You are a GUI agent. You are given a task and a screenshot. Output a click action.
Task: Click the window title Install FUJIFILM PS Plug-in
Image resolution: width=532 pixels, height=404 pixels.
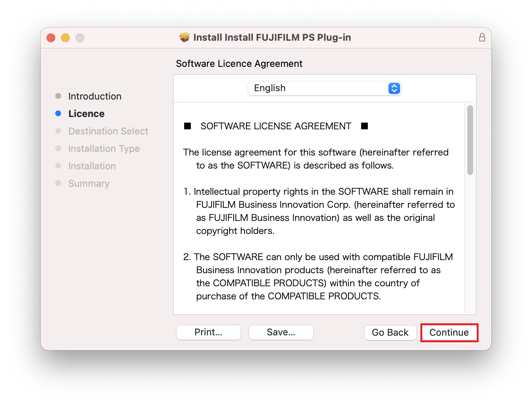[272, 37]
